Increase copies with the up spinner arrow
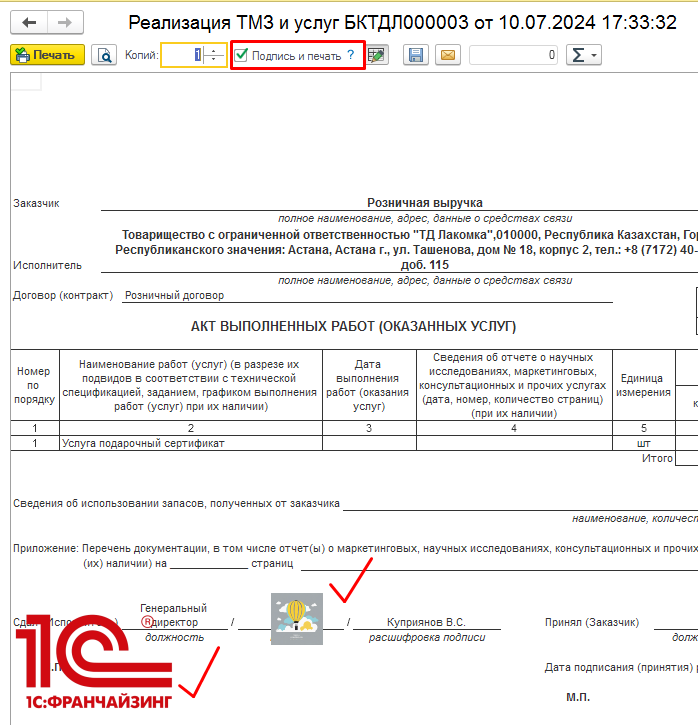 tap(215, 51)
